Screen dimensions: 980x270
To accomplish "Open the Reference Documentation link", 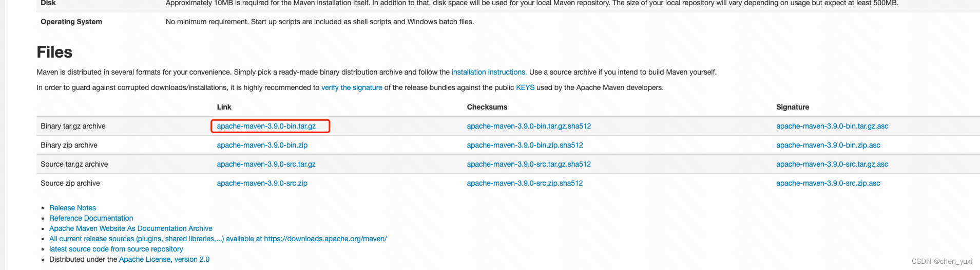I will 91,218.
